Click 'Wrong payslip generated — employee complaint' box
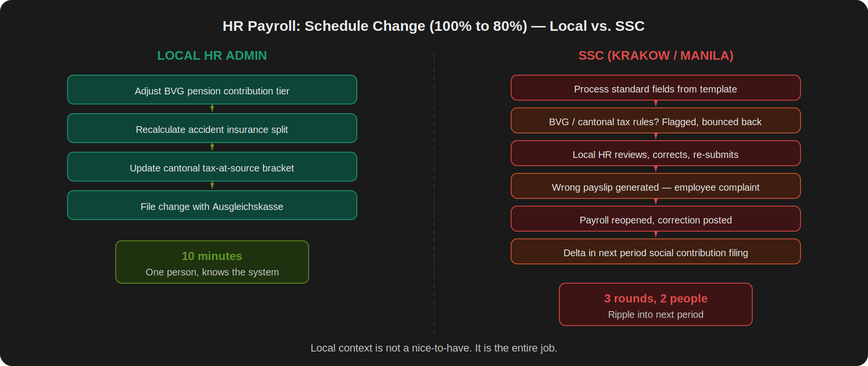This screenshot has width=868, height=366. [656, 186]
